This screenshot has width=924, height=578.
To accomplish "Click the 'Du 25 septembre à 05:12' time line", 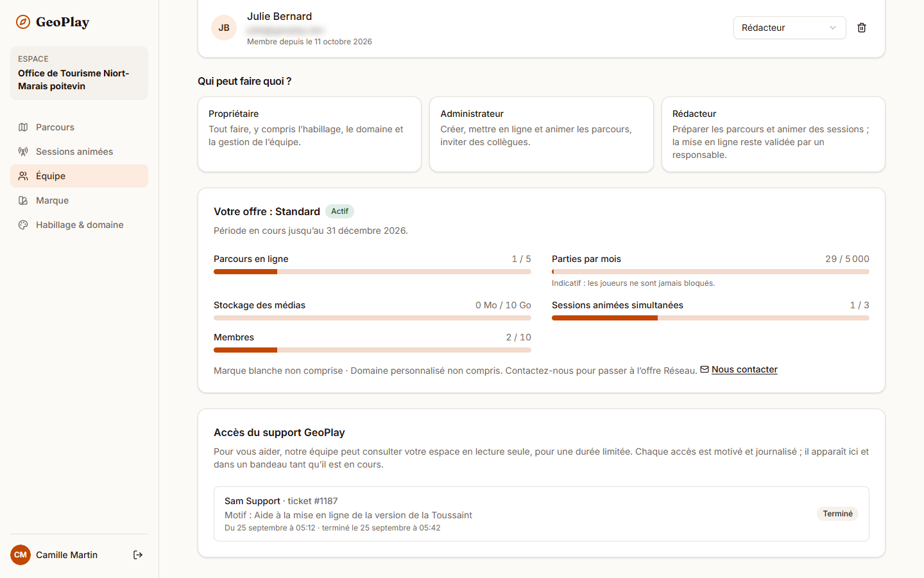I will click(x=332, y=528).
